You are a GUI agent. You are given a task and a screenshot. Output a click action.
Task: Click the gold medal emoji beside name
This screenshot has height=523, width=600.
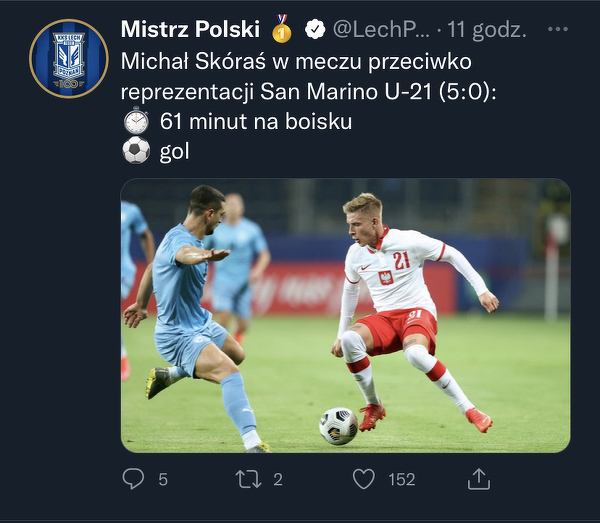click(x=282, y=29)
